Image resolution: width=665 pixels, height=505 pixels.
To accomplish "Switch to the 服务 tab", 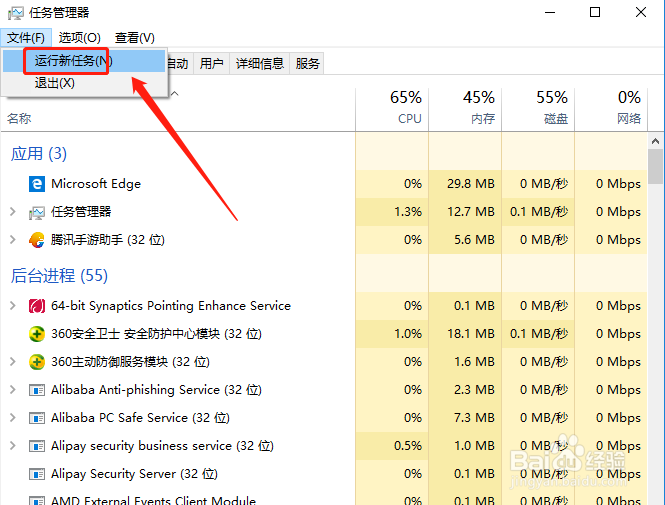I will pyautogui.click(x=307, y=64).
